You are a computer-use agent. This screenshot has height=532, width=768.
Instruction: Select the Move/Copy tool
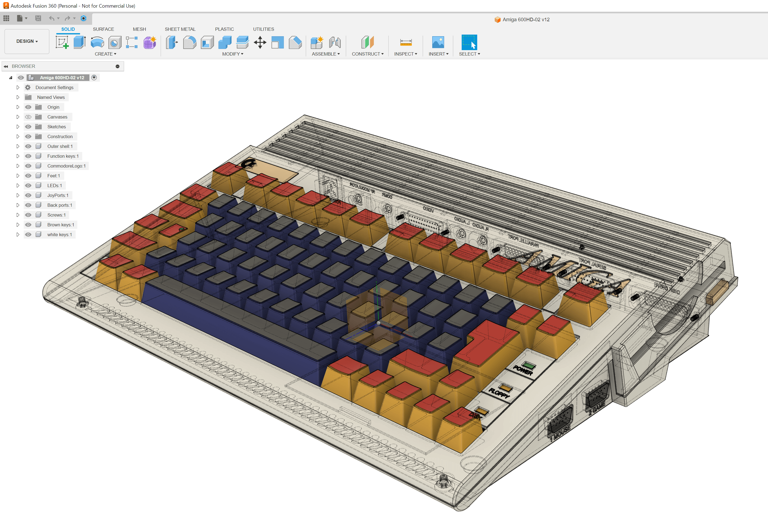(x=260, y=42)
